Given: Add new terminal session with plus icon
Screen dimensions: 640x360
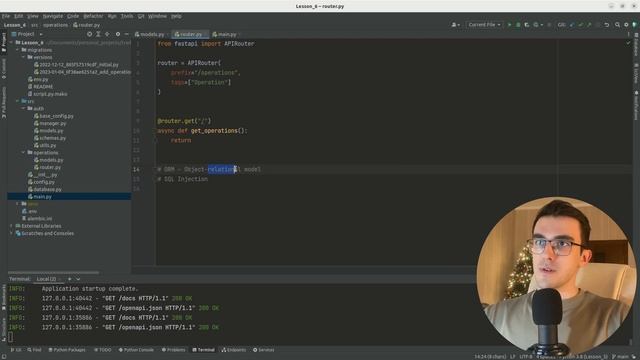Looking at the screenshot, I should 69,279.
